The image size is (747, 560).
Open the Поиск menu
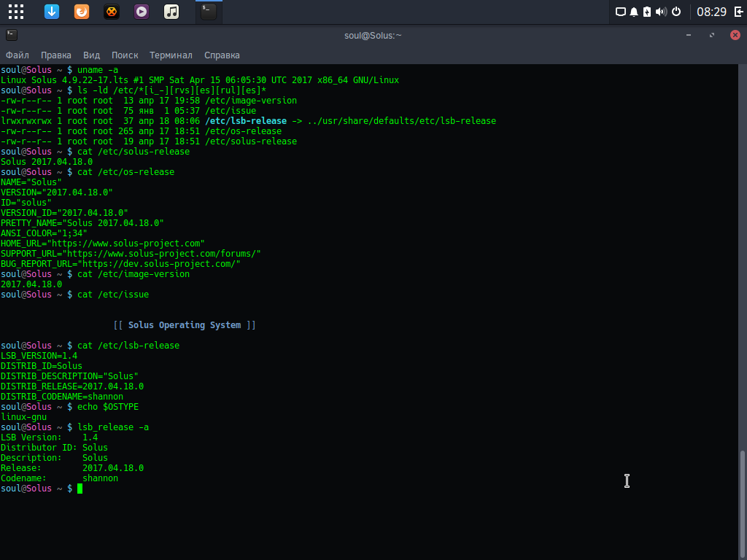point(125,55)
